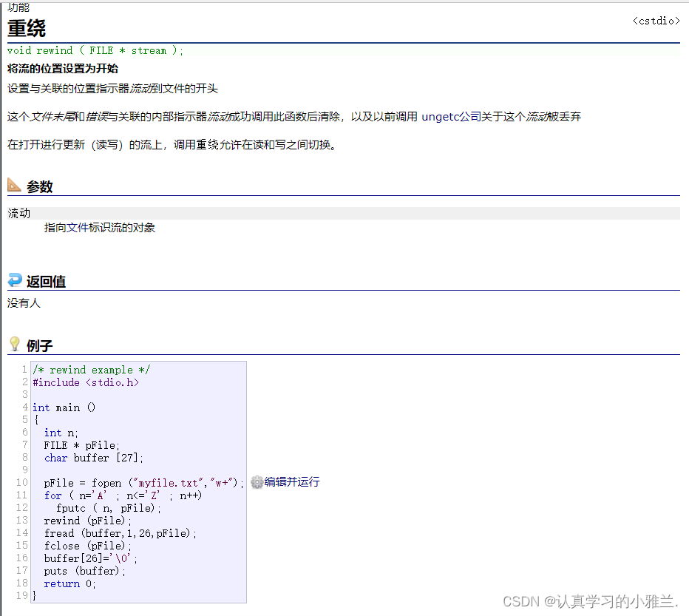The image size is (689, 616).
Task: Click the 流动 parameter name row
Action: click(19, 214)
